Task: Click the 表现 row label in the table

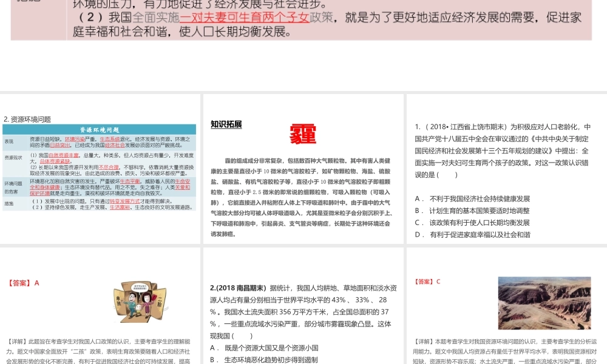Action: (9, 141)
